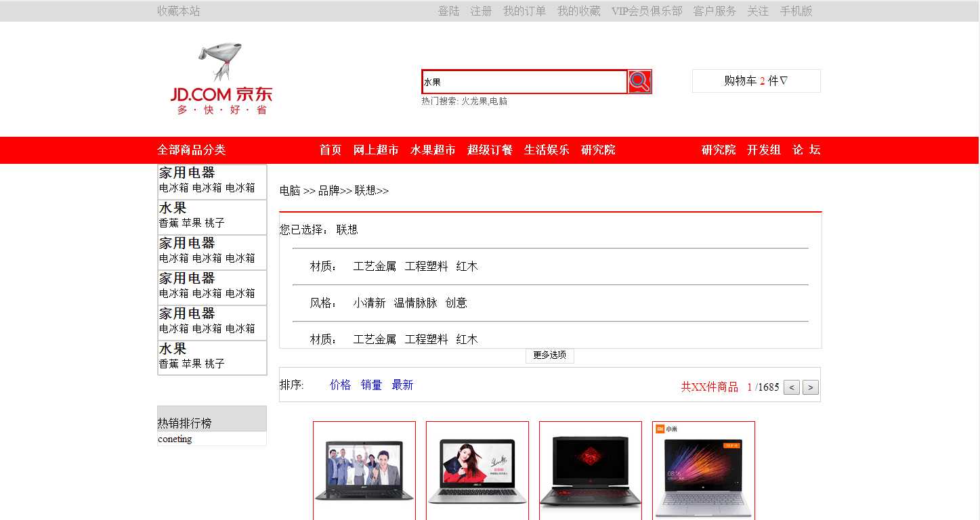Select 电脑 in the 热门搜索 line
980x520 pixels.
pos(498,101)
